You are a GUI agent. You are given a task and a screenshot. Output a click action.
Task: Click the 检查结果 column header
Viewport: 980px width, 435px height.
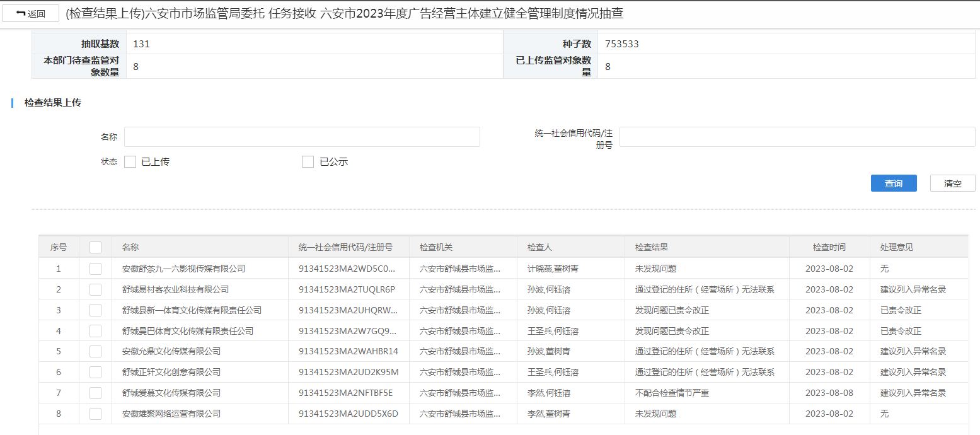tap(651, 247)
